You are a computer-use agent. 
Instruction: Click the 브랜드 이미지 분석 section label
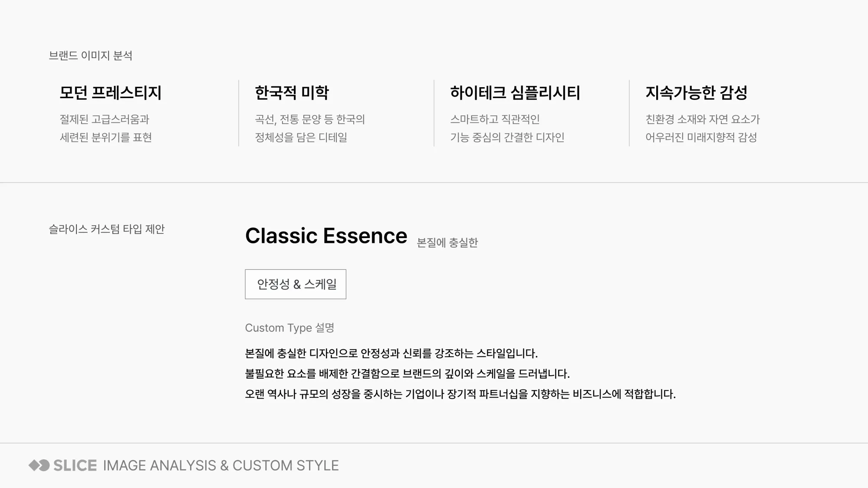coord(90,56)
